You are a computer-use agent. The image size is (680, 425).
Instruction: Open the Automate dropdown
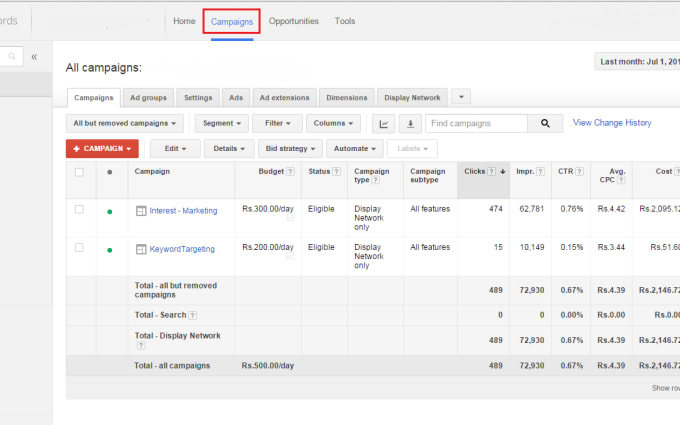pos(355,149)
